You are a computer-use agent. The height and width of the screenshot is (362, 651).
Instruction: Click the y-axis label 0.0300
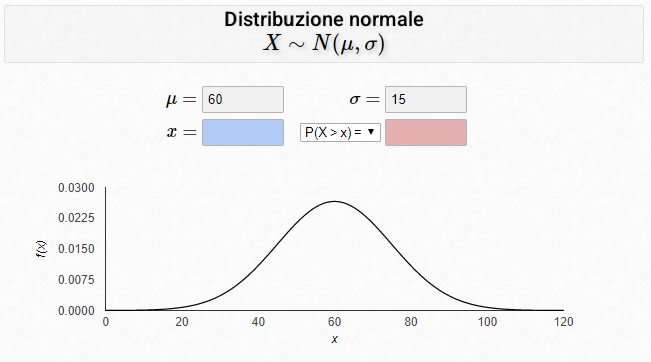pos(76,188)
